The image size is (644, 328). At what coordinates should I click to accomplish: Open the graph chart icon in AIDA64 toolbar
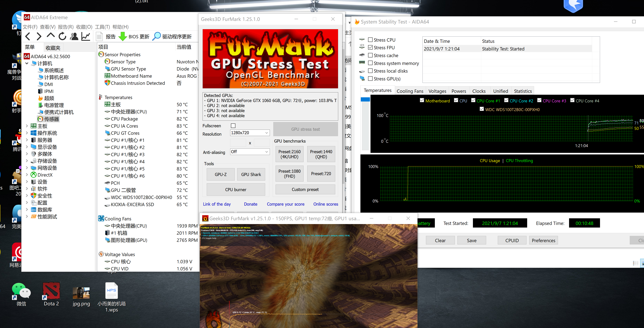(86, 37)
